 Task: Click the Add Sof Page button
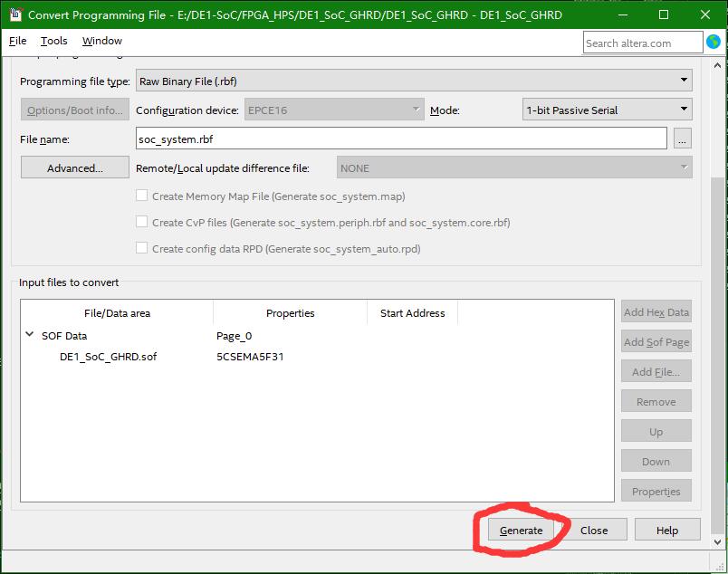point(656,341)
